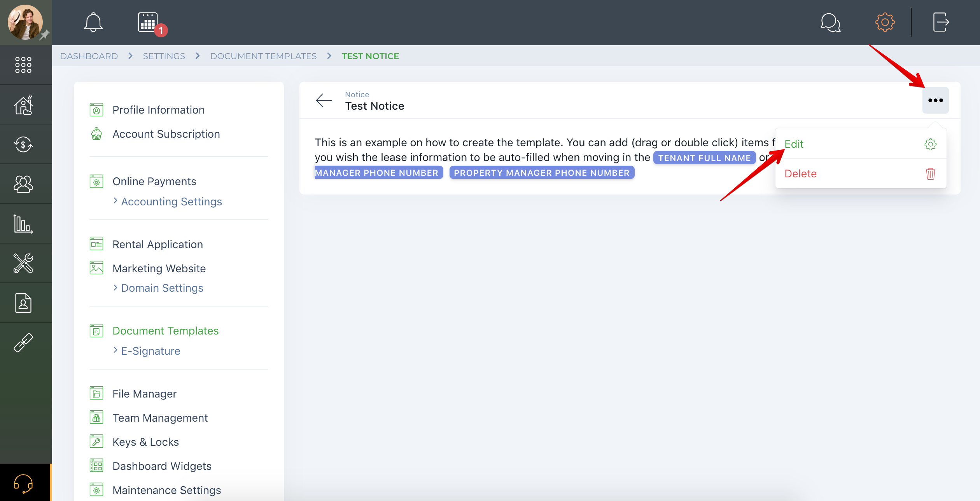Go to DOCUMENT TEMPLATES breadcrumb
980x501 pixels.
[264, 56]
